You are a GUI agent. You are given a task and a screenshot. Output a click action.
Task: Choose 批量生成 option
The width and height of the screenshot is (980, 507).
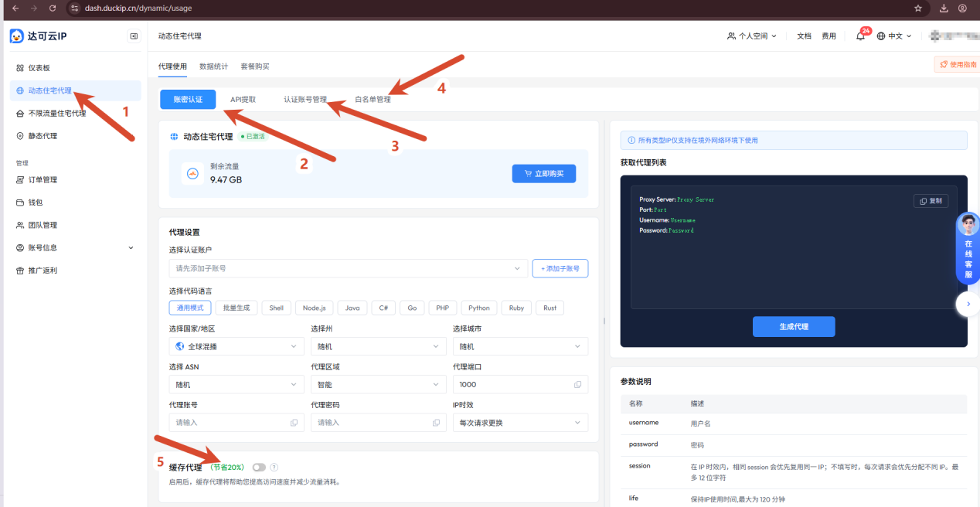236,308
